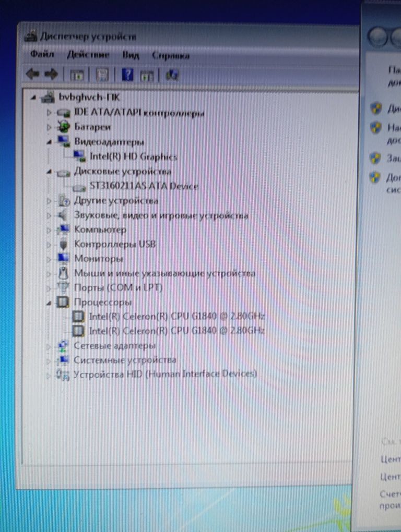401x532 pixels.
Task: Open the Справка menu
Action: coord(170,56)
